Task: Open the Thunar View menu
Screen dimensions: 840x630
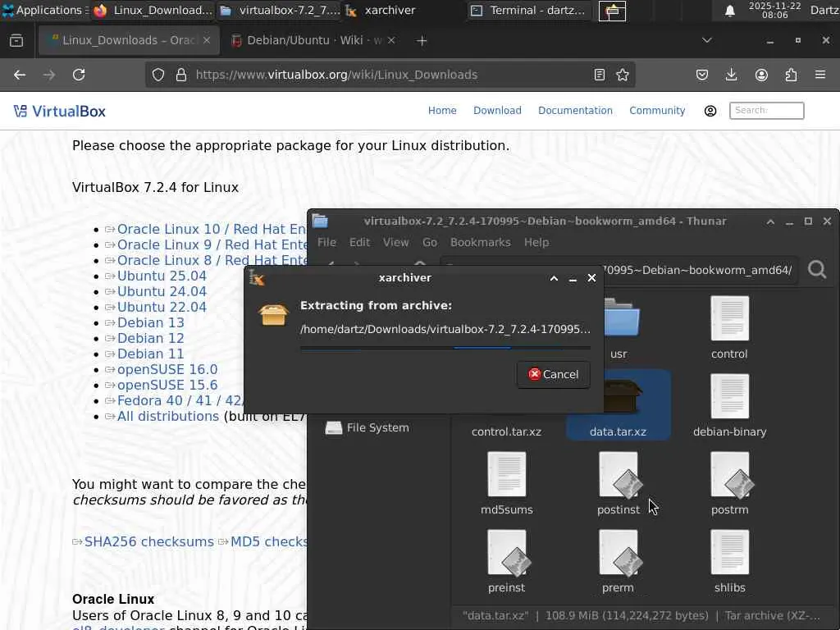Action: pyautogui.click(x=396, y=242)
